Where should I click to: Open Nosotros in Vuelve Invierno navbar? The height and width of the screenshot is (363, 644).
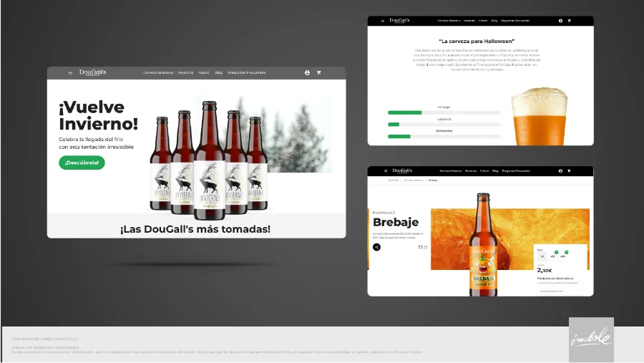pos(185,73)
